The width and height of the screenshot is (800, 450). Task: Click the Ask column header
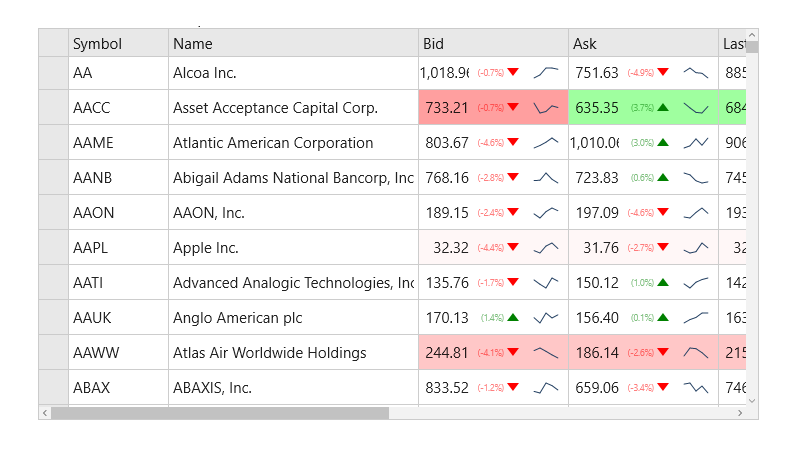pos(643,43)
